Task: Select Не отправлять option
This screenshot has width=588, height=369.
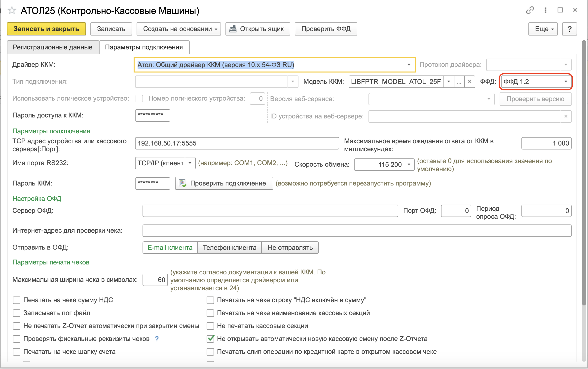Action: [x=290, y=248]
